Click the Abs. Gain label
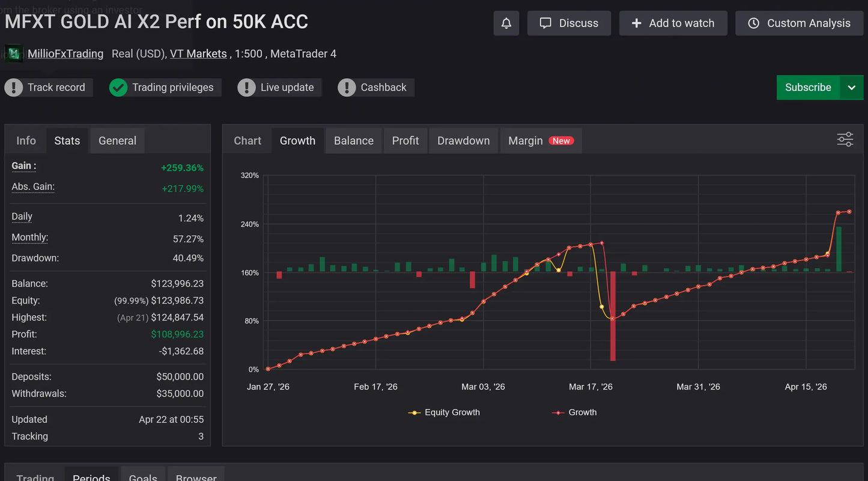The width and height of the screenshot is (868, 481). (33, 186)
